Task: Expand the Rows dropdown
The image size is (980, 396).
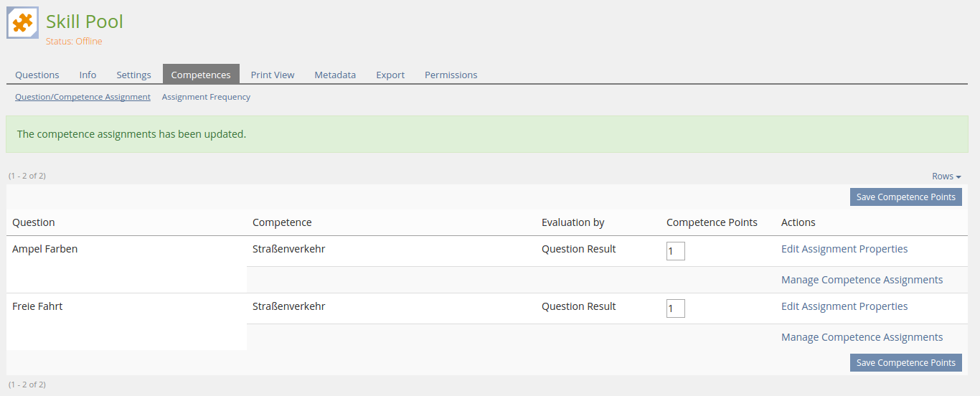Action: pos(946,176)
